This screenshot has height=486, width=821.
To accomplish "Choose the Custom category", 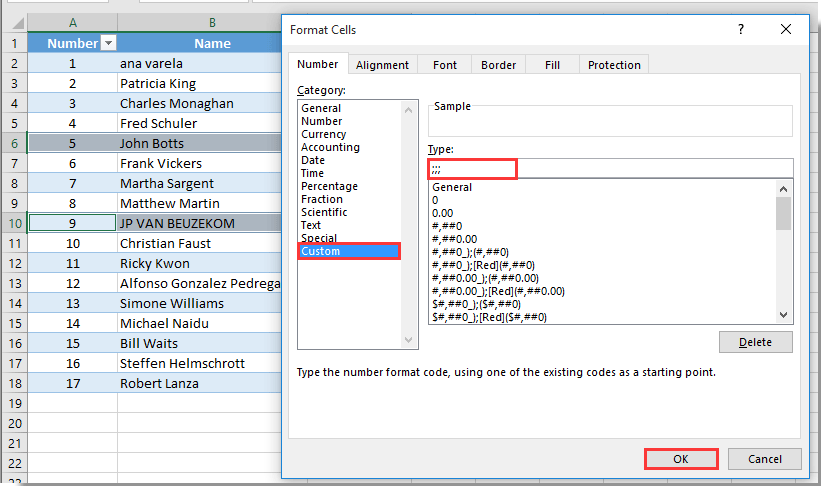I will 321,251.
